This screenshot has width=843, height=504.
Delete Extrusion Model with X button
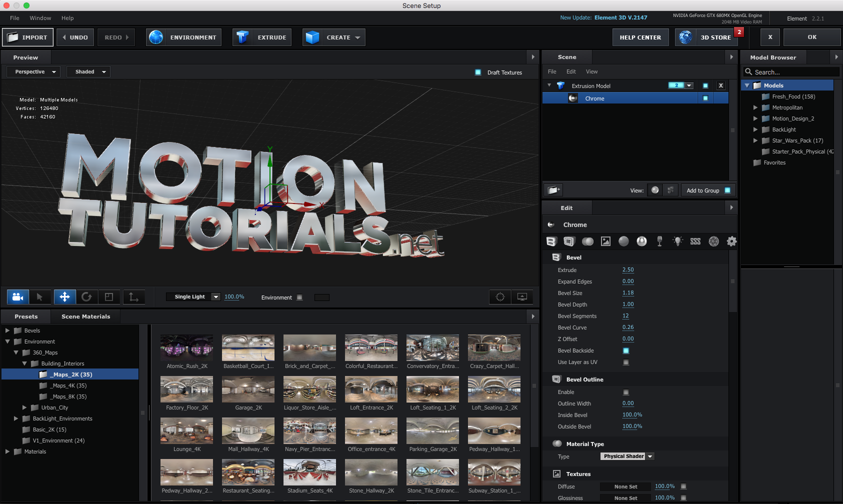[720, 85]
